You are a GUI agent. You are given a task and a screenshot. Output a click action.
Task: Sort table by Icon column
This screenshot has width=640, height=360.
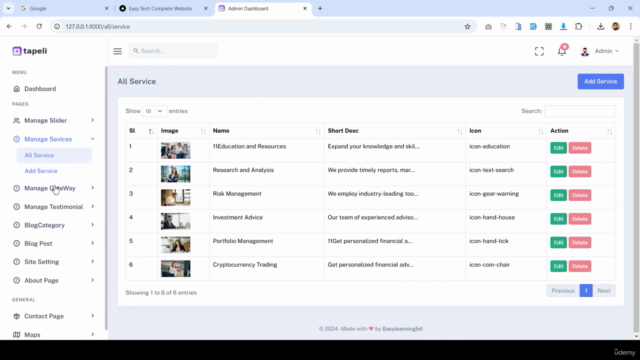506,131
